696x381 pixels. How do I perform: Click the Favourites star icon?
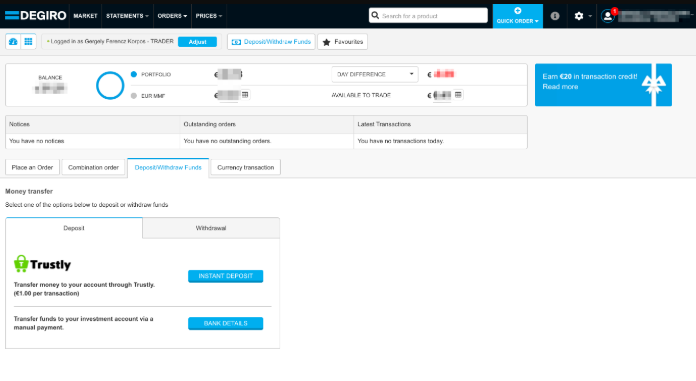(x=326, y=42)
